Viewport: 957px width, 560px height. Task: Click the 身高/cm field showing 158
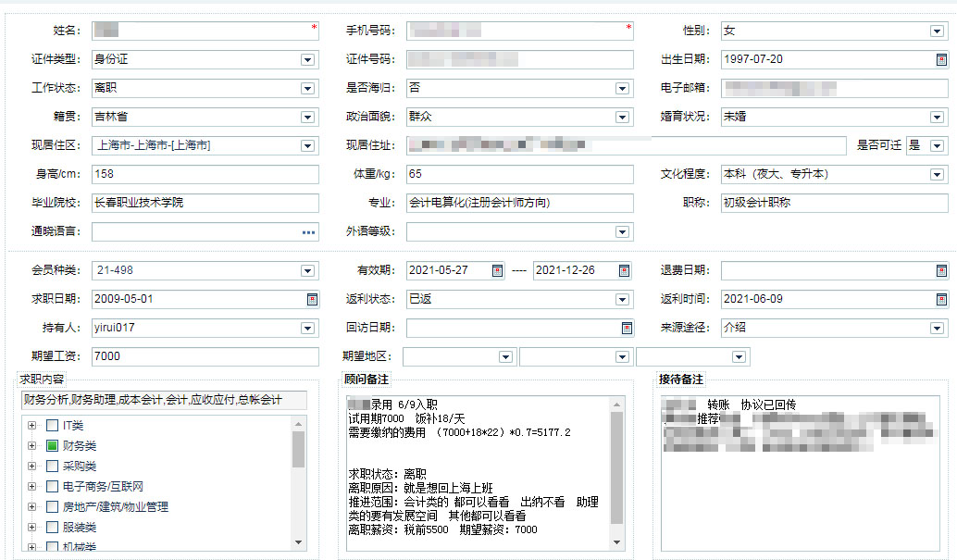pyautogui.click(x=205, y=174)
